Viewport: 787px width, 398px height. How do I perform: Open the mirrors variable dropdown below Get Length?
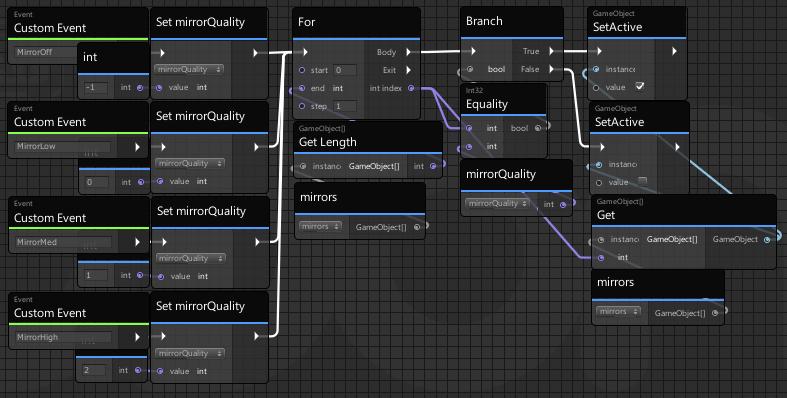320,226
